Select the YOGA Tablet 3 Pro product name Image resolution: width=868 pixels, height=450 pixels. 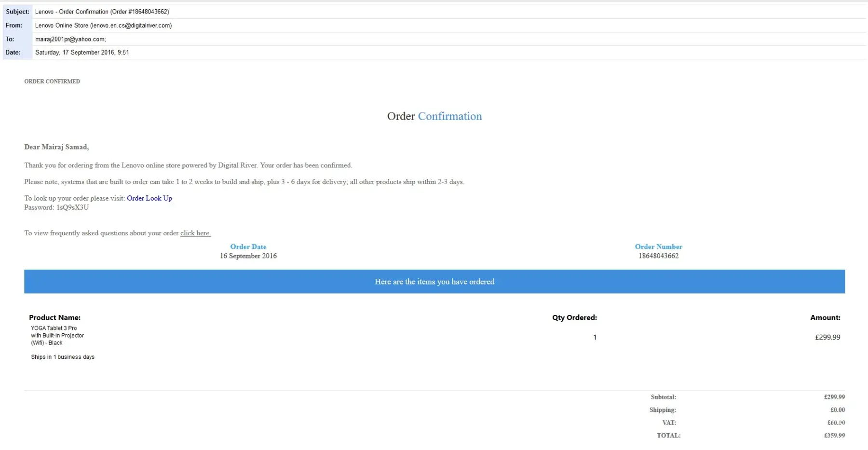54,328
